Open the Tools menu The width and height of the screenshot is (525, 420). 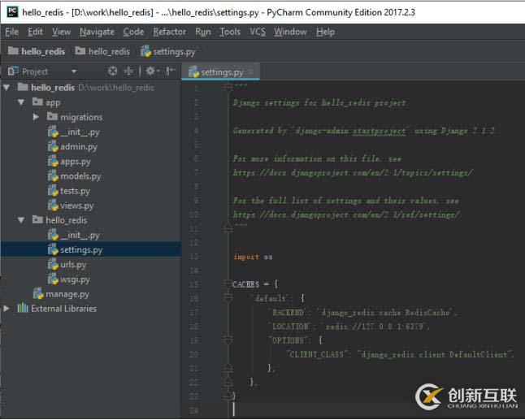(x=230, y=32)
